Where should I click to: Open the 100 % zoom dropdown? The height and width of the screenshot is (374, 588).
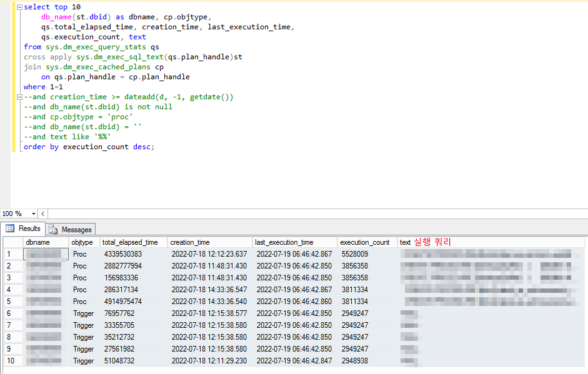point(33,214)
